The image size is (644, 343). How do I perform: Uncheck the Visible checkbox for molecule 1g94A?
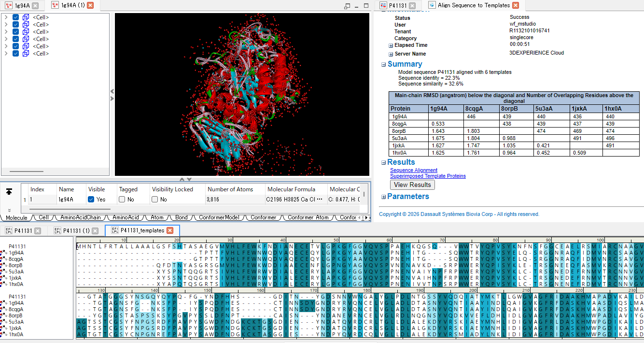tap(91, 200)
